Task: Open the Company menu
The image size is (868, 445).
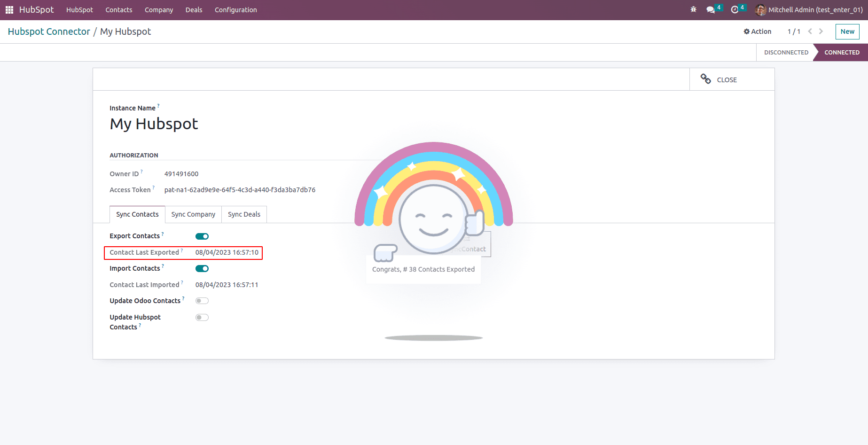Action: tap(159, 10)
